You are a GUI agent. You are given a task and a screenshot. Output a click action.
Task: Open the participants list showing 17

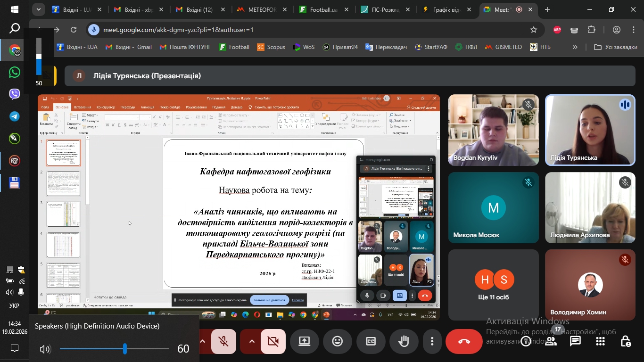click(x=551, y=341)
